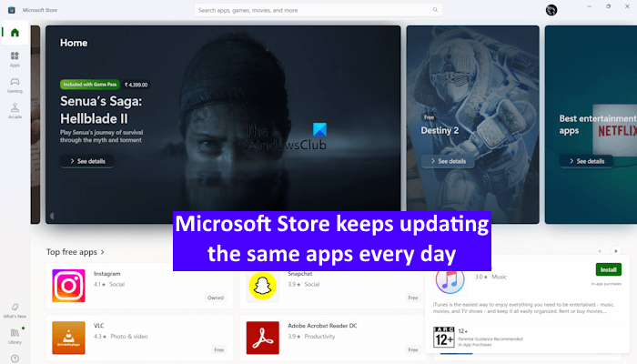Click the previous arrow in Top free apps carousel
This screenshot has height=364, width=637.
pyautogui.click(x=600, y=251)
